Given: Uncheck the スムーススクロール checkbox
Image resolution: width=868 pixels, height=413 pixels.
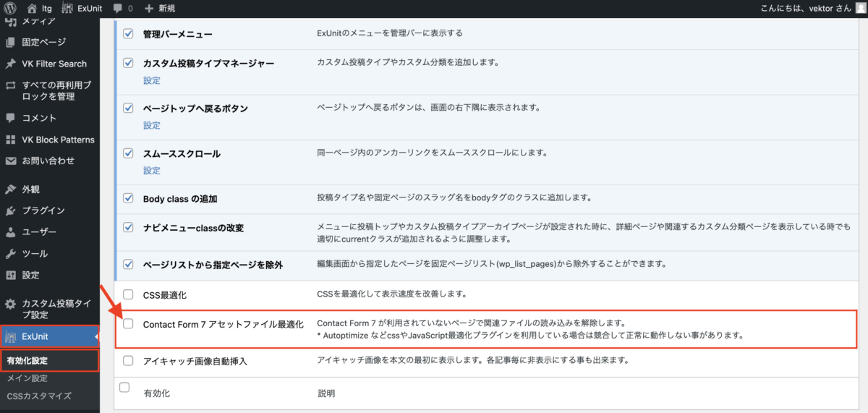Looking at the screenshot, I should pos(129,153).
